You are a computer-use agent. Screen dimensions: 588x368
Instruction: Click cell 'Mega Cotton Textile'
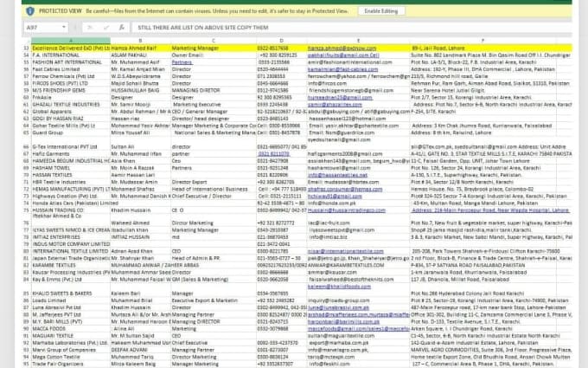[56, 357]
